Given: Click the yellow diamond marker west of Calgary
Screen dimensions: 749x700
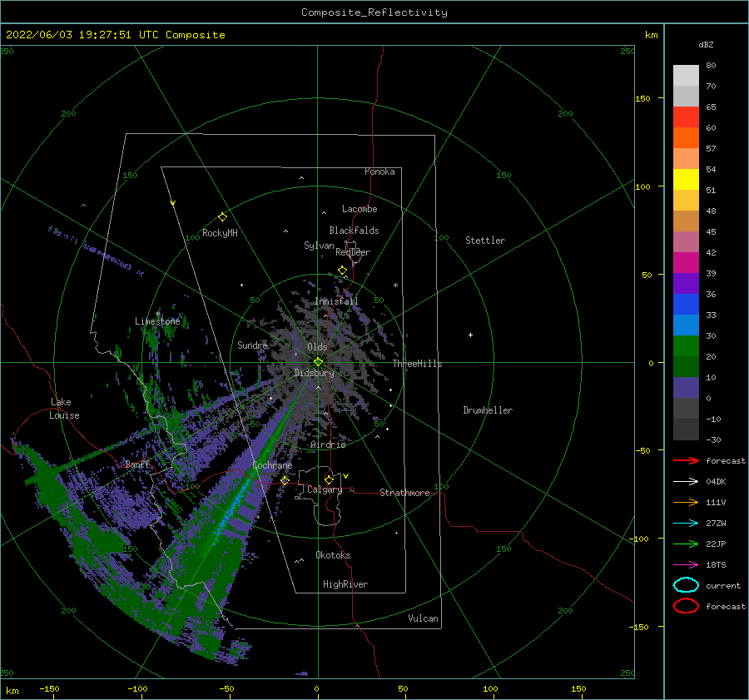Looking at the screenshot, I should 285,479.
